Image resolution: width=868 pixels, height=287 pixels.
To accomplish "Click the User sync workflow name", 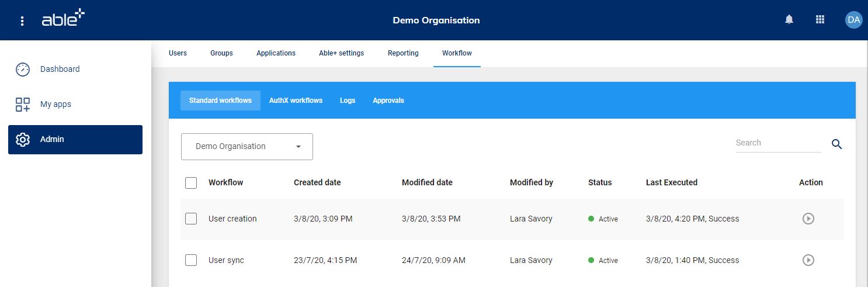I will [x=226, y=260].
